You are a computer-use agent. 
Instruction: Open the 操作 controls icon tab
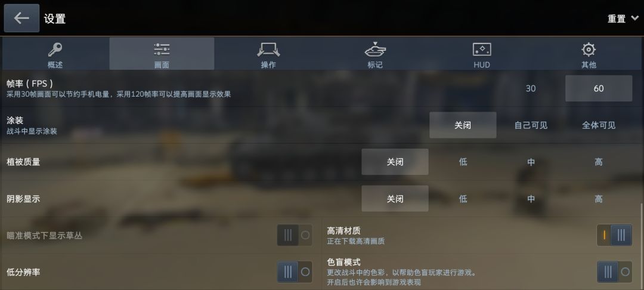click(x=268, y=54)
